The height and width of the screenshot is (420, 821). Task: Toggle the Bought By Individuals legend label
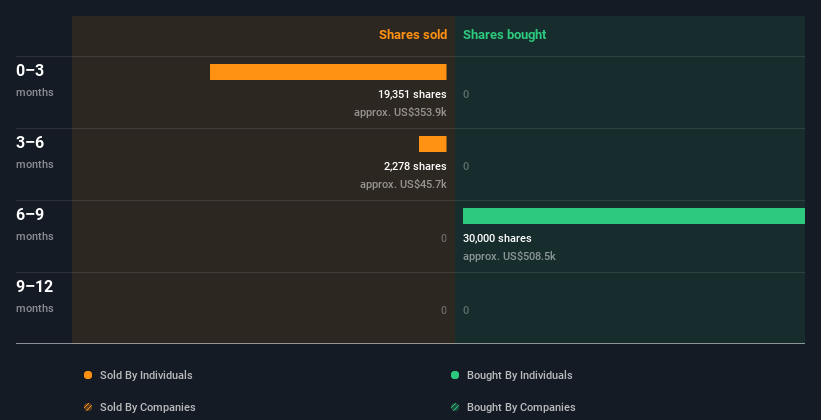coord(519,375)
